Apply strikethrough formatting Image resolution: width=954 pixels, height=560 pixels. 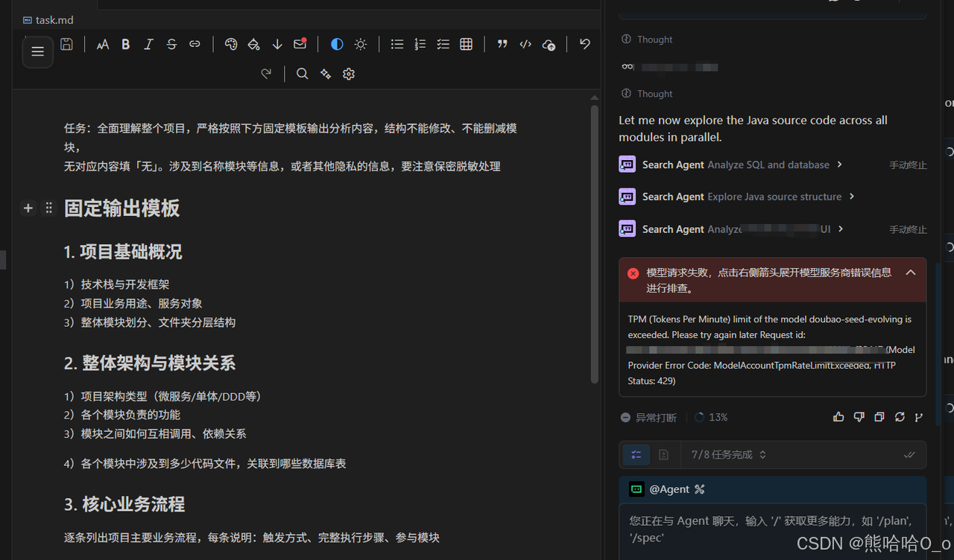pyautogui.click(x=171, y=45)
